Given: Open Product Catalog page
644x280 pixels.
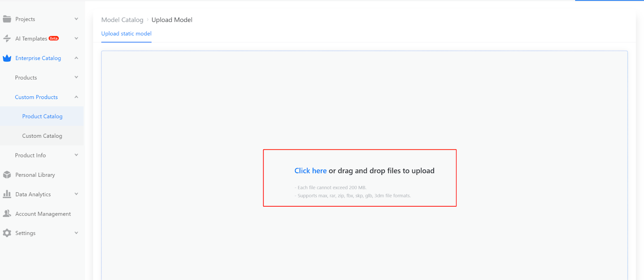Looking at the screenshot, I should point(42,116).
